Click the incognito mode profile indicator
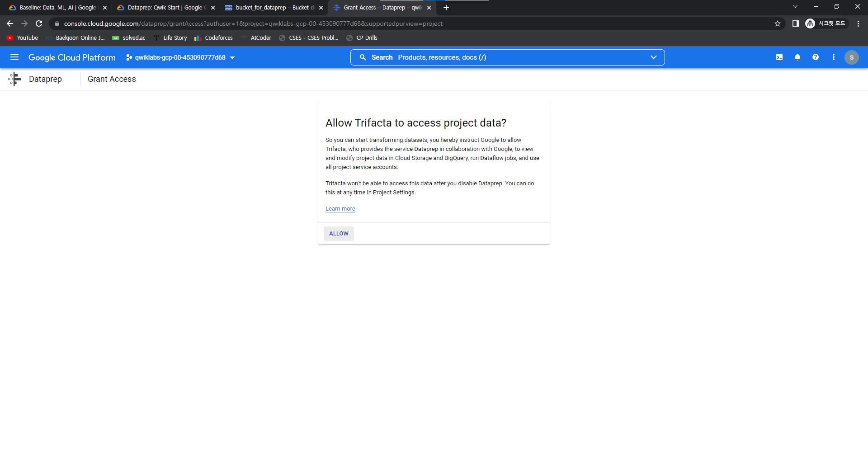The height and width of the screenshot is (470, 868). [x=826, y=23]
